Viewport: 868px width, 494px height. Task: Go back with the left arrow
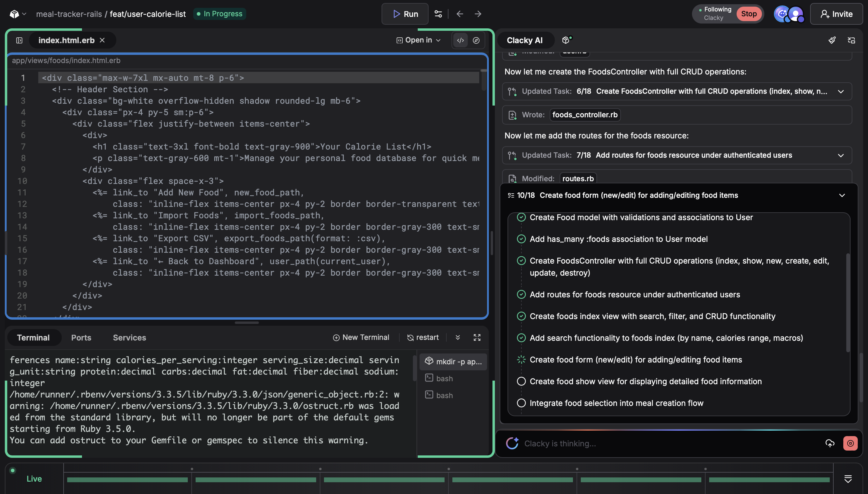tap(460, 14)
